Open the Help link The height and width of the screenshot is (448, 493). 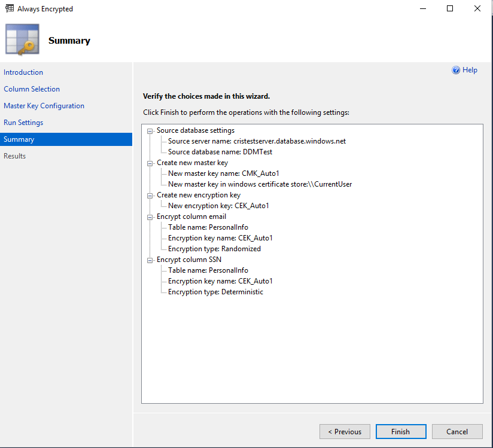coord(470,70)
